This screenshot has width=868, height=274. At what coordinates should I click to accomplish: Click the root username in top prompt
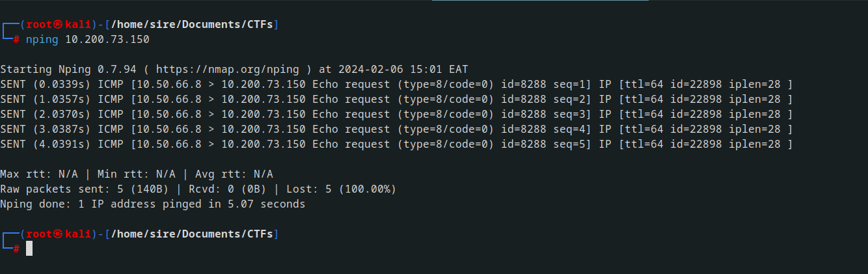[x=38, y=25]
